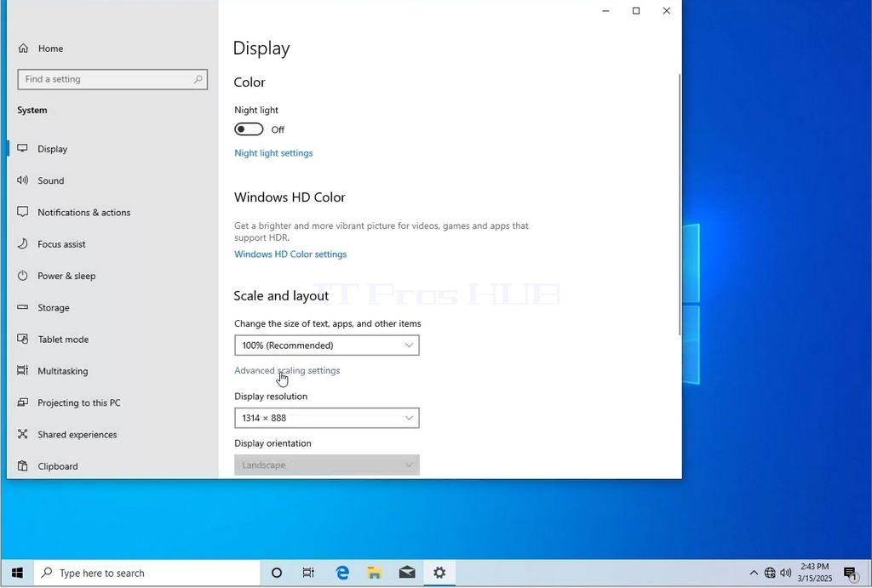The image size is (872, 588).
Task: Select Tablet mode in the sidebar
Action: point(63,339)
